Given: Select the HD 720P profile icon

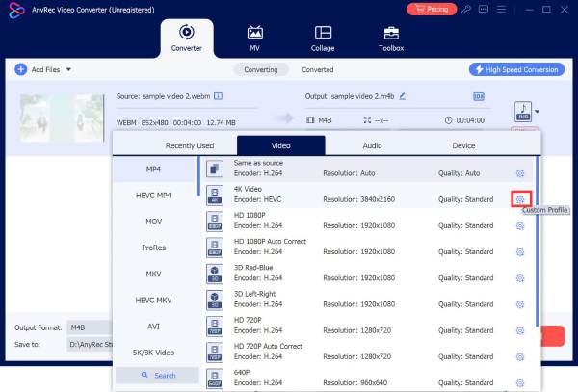Looking at the screenshot, I should point(215,327).
